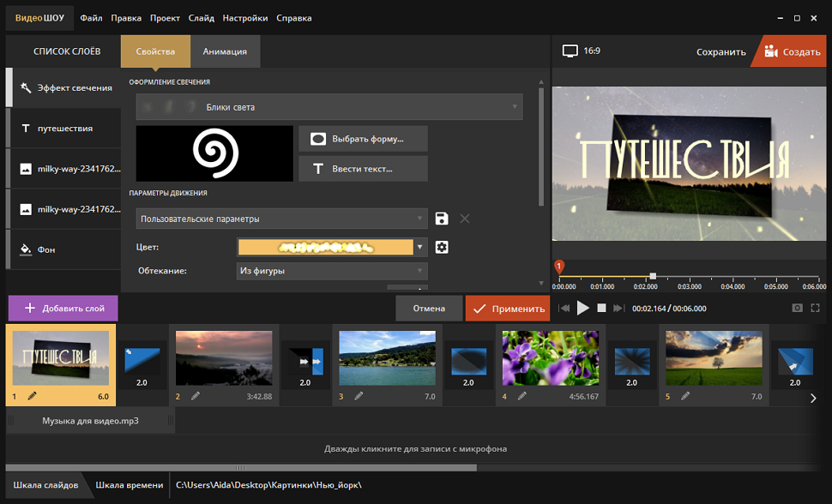Screen dimensions: 832x504
Task: Click the delete preset X icon
Action: point(465,219)
